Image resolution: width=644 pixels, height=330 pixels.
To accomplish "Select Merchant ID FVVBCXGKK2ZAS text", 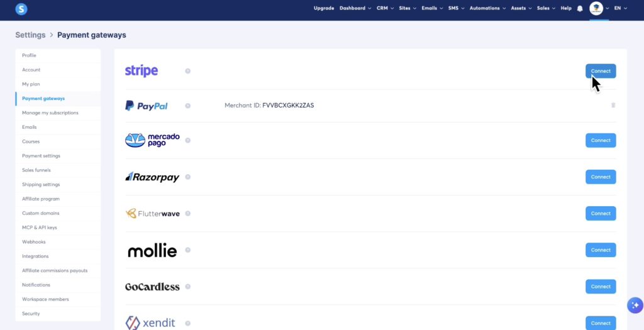I will [269, 106].
